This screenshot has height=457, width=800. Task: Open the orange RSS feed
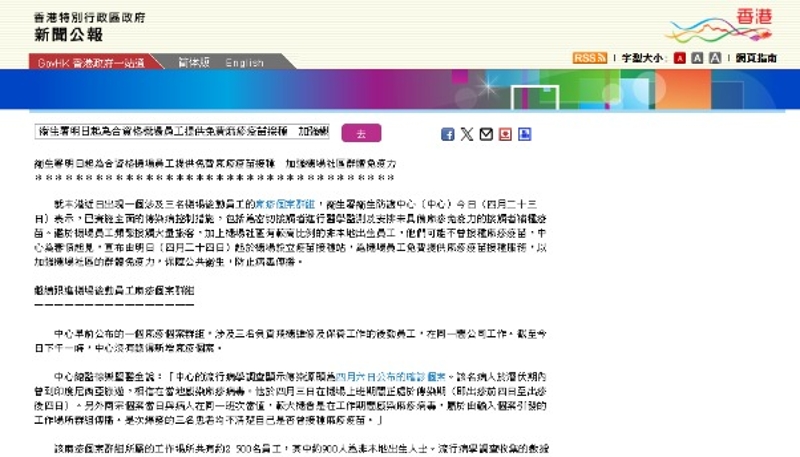point(589,58)
